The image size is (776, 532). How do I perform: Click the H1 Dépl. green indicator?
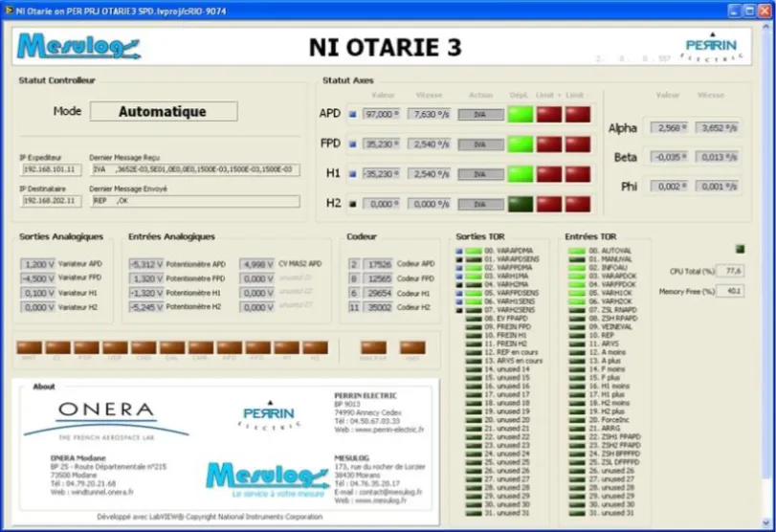[521, 174]
